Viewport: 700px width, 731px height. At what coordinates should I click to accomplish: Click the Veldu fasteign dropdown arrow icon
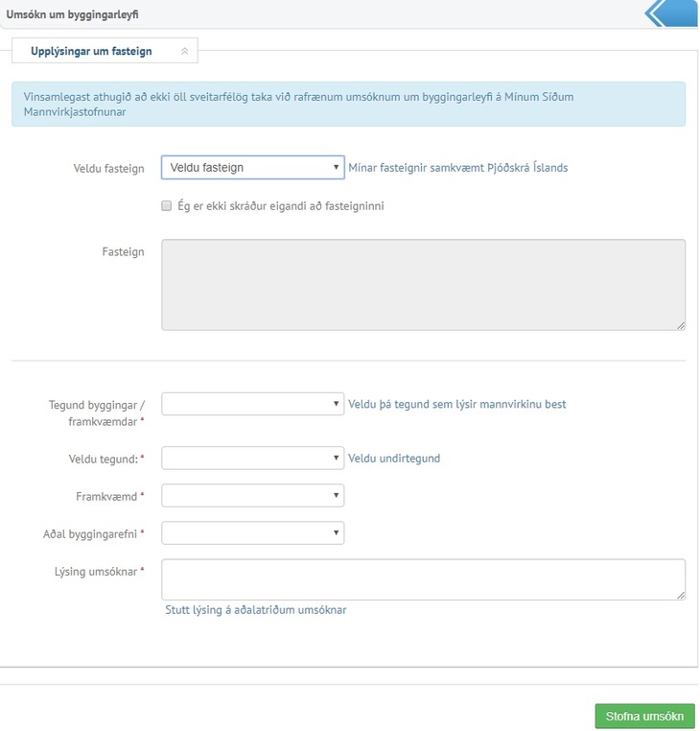(x=336, y=167)
